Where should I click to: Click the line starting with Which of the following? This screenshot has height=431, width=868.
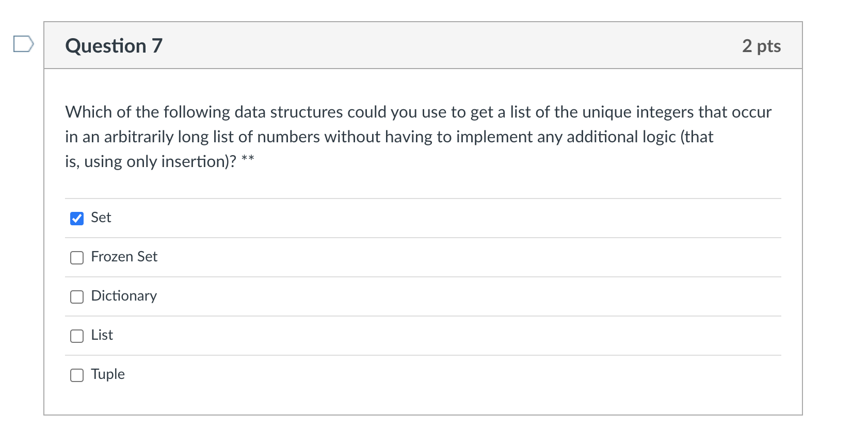point(419,112)
